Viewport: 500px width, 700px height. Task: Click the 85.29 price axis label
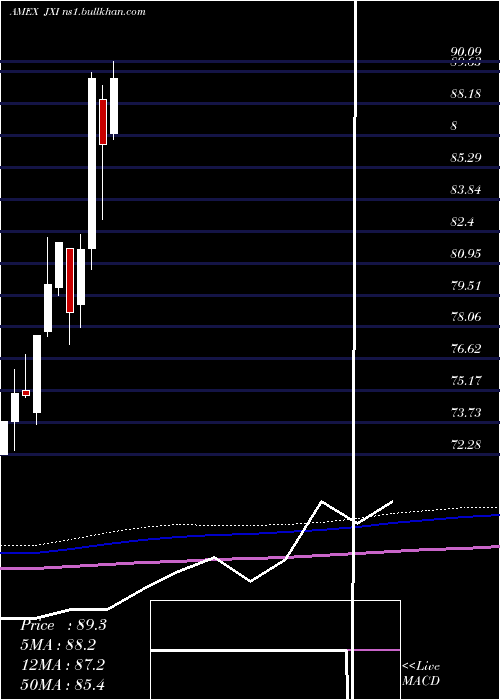pyautogui.click(x=466, y=158)
